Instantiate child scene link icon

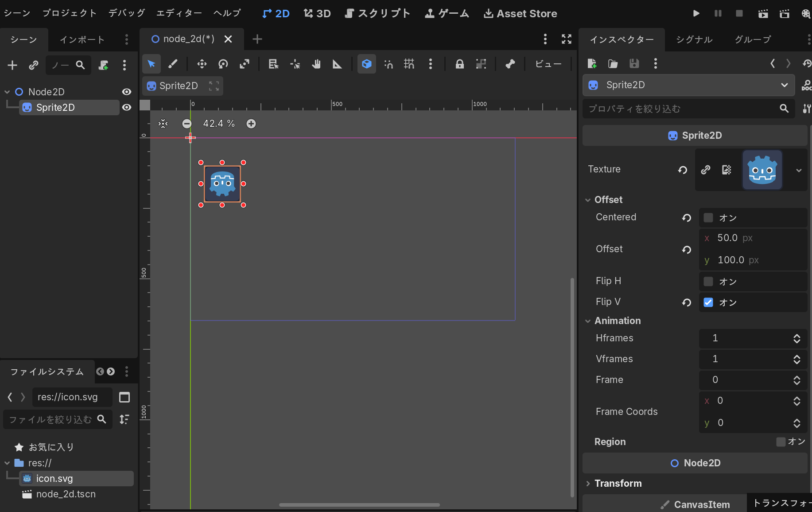point(34,65)
